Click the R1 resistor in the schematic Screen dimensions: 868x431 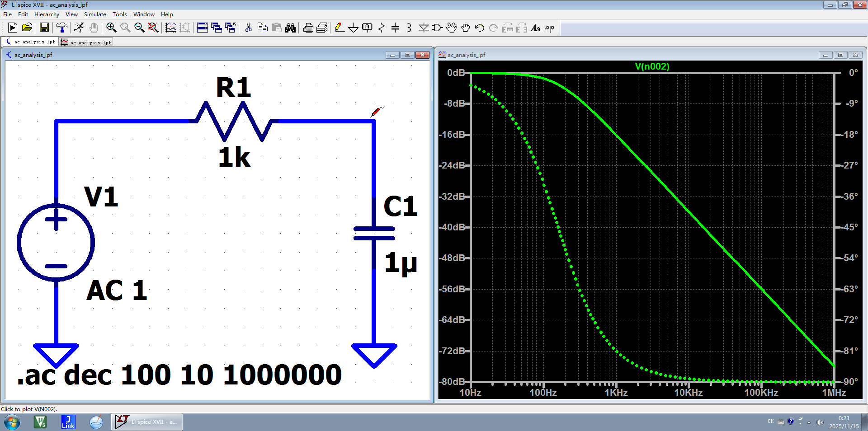click(234, 121)
